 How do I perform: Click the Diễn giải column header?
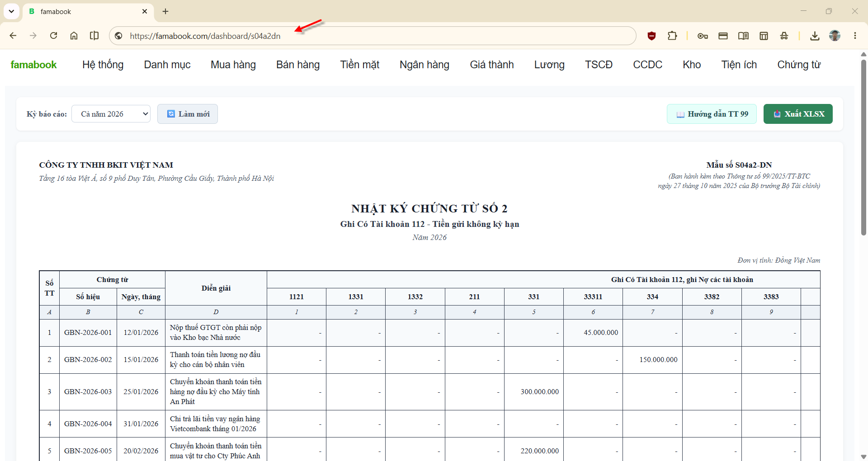[x=216, y=288]
